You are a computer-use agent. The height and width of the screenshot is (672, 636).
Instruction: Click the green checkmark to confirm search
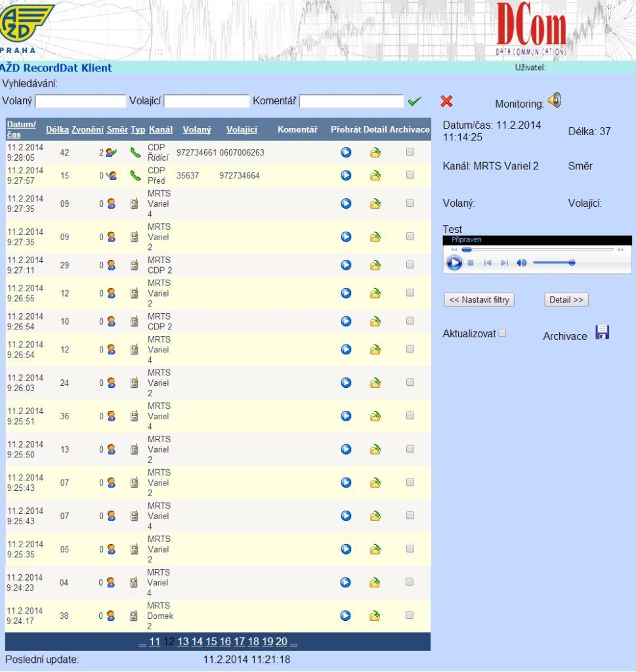414,102
